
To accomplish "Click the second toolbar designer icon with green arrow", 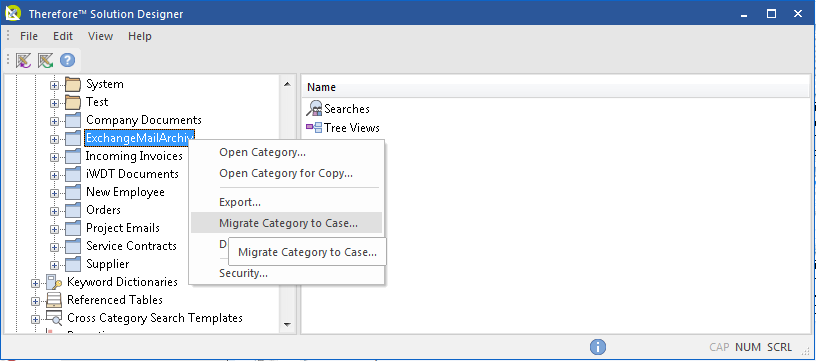I will click(45, 61).
